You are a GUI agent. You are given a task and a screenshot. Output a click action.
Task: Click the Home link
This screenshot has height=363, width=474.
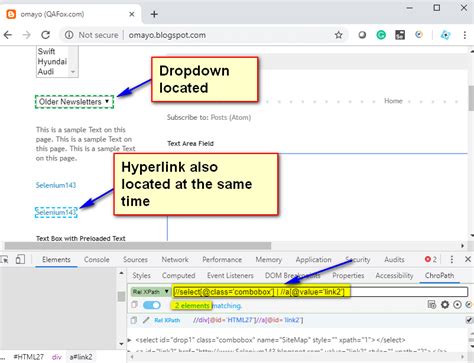tap(393, 101)
